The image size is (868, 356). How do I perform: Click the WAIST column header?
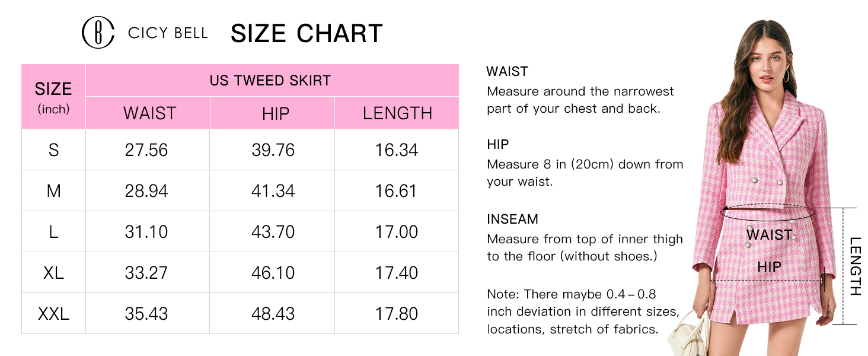(x=149, y=113)
